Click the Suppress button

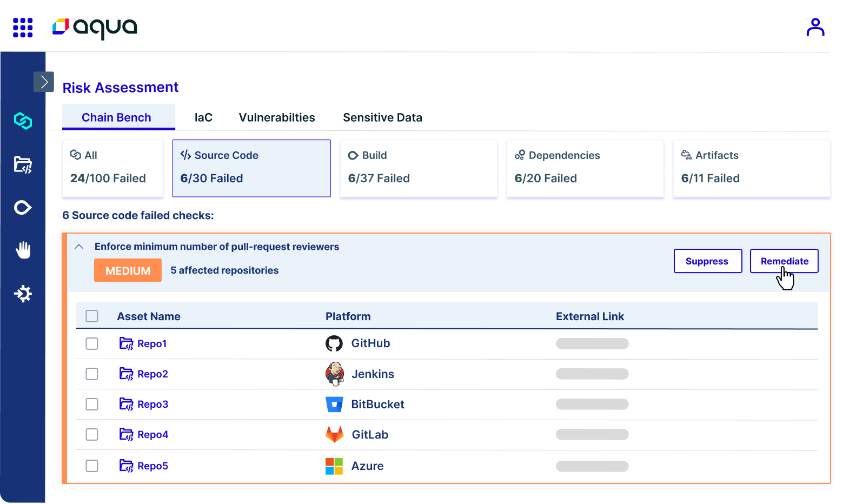(708, 261)
